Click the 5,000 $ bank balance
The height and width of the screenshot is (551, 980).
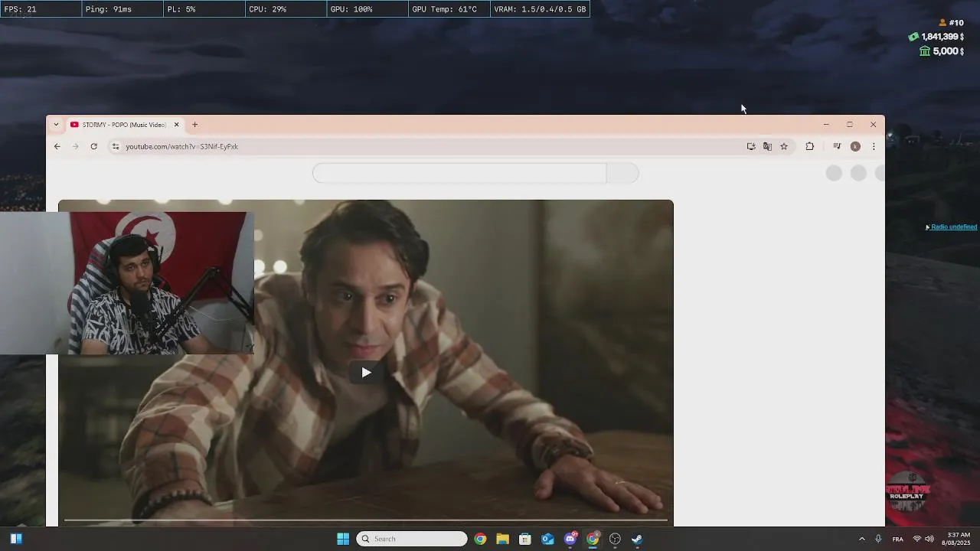coord(942,51)
